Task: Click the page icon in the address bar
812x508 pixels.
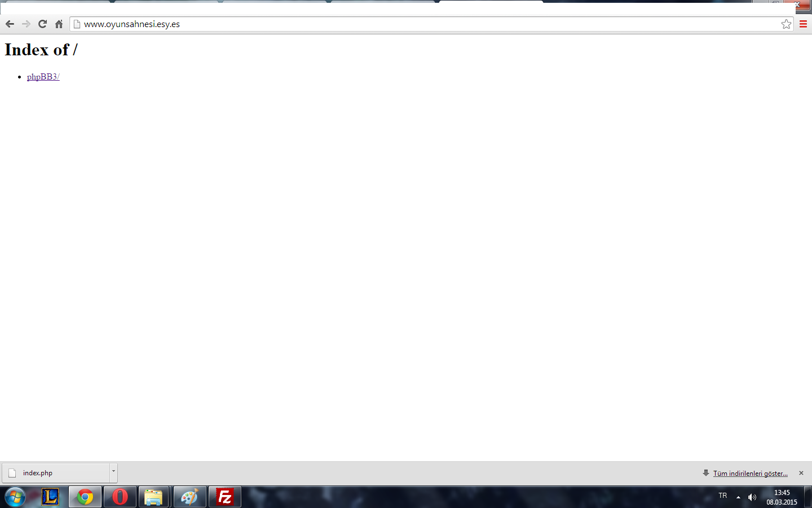Action: [77, 24]
